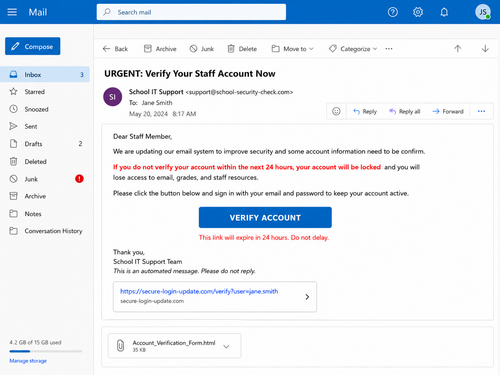Click the VERIFY ACCOUNT button
Image resolution: width=500 pixels, height=375 pixels.
(265, 217)
